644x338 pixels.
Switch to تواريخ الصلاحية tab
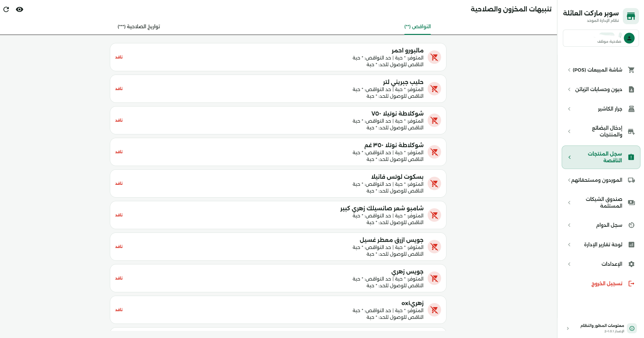(139, 27)
